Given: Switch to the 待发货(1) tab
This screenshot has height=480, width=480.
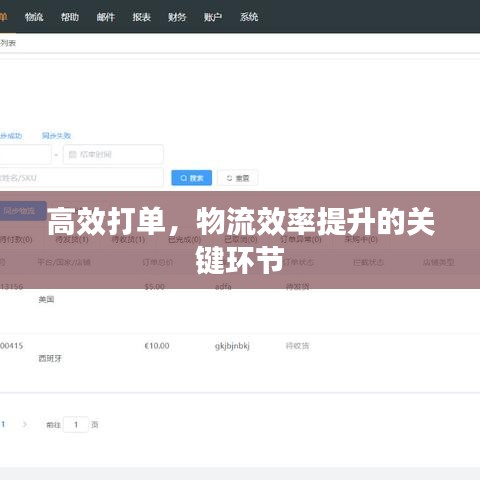Looking at the screenshot, I should [x=72, y=239].
